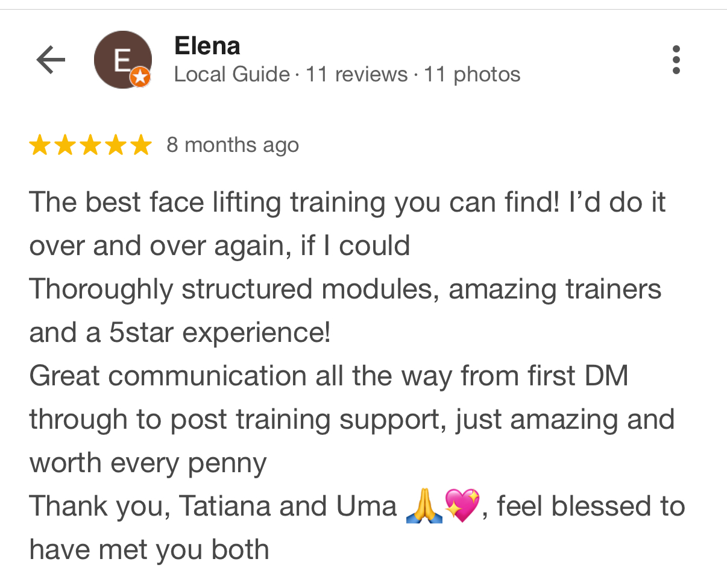This screenshot has width=727, height=588.
Task: Open the three-dot more options menu
Action: pos(676,60)
